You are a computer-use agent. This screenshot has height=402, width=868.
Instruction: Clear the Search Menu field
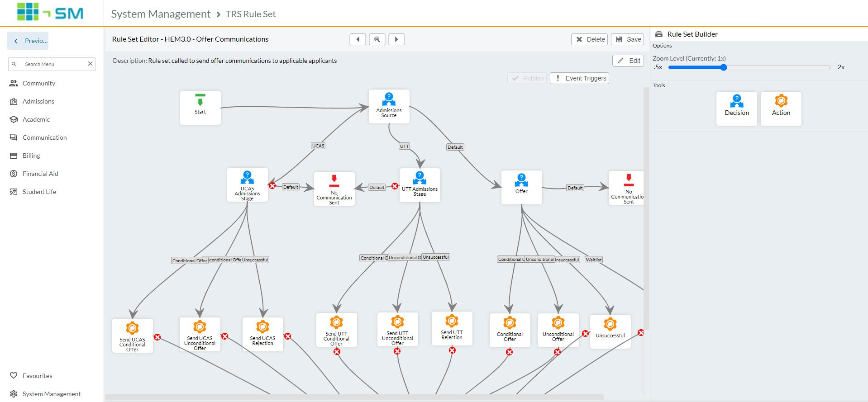coord(90,64)
